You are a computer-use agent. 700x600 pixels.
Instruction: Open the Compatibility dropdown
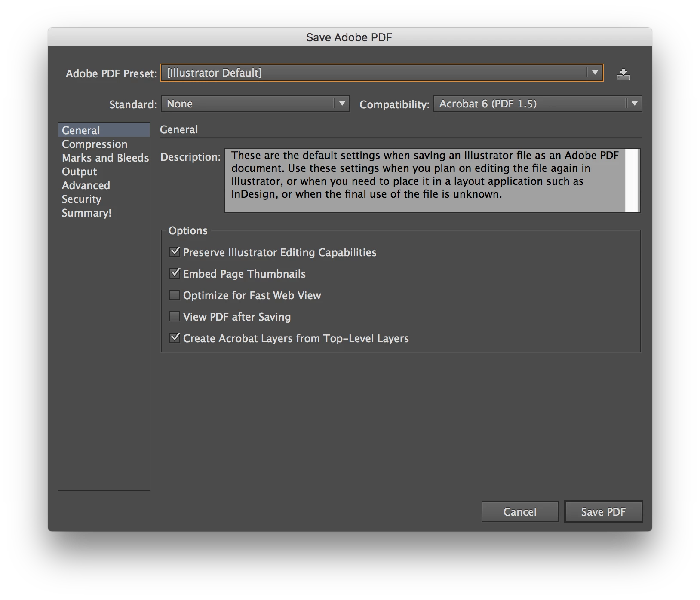pos(538,104)
